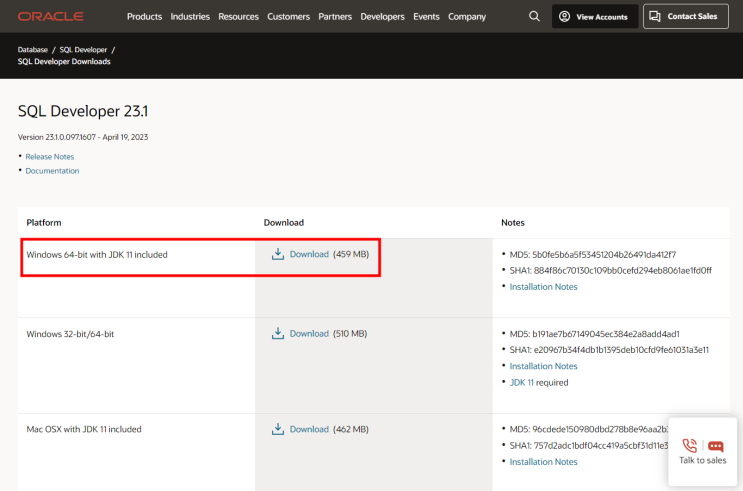
Task: Click download arrow icon for Windows 32-bit/64-bit
Action: point(278,333)
